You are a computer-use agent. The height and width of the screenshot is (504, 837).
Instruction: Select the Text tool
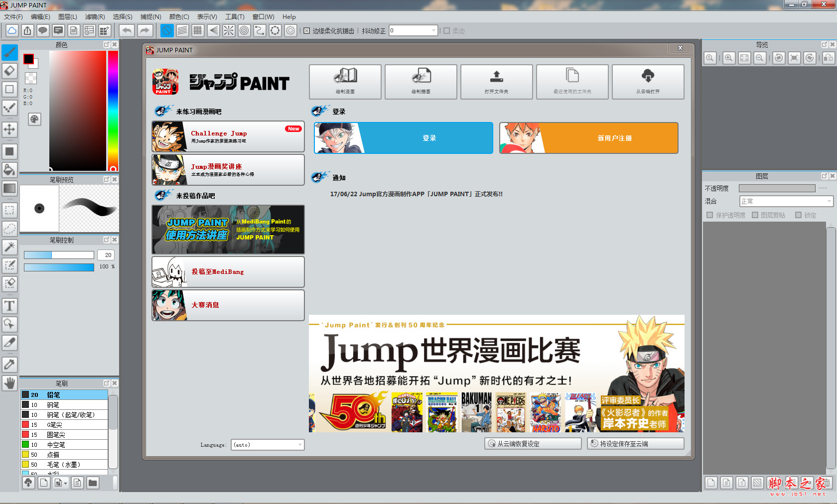9,306
